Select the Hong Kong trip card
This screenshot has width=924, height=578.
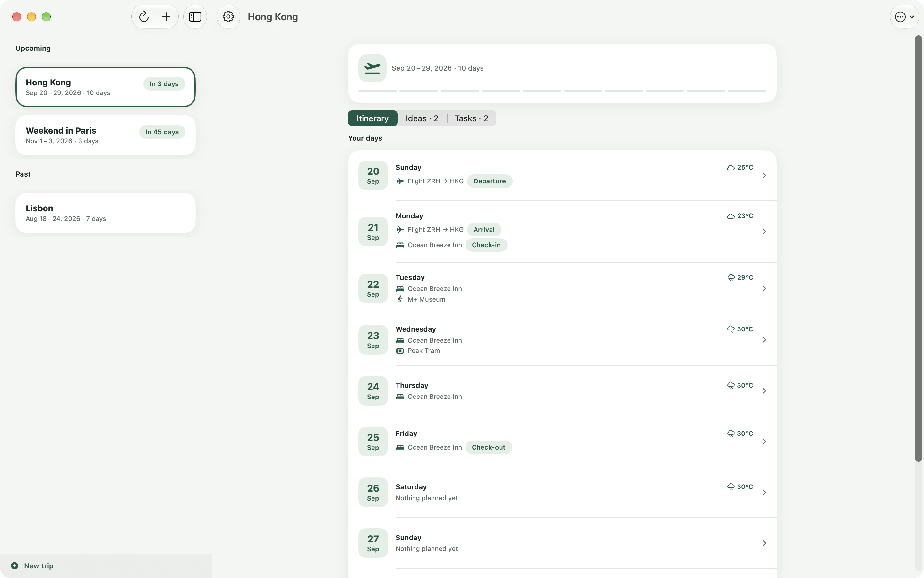tap(105, 87)
